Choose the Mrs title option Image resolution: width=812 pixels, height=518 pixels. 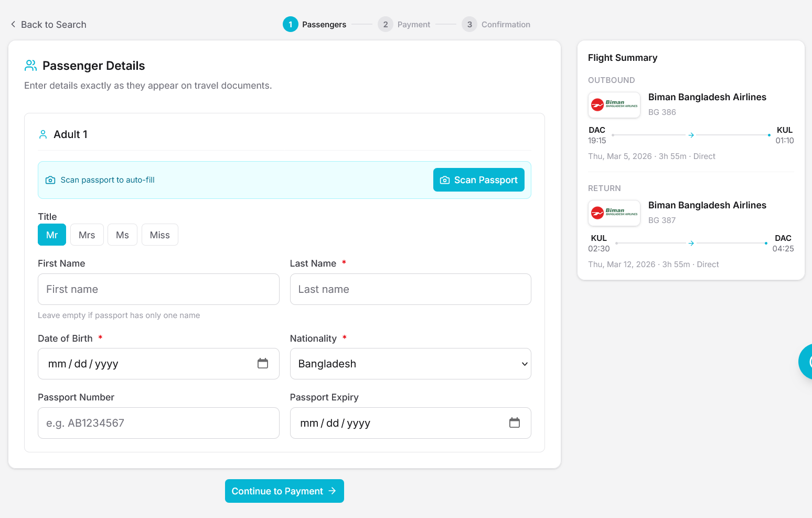87,235
